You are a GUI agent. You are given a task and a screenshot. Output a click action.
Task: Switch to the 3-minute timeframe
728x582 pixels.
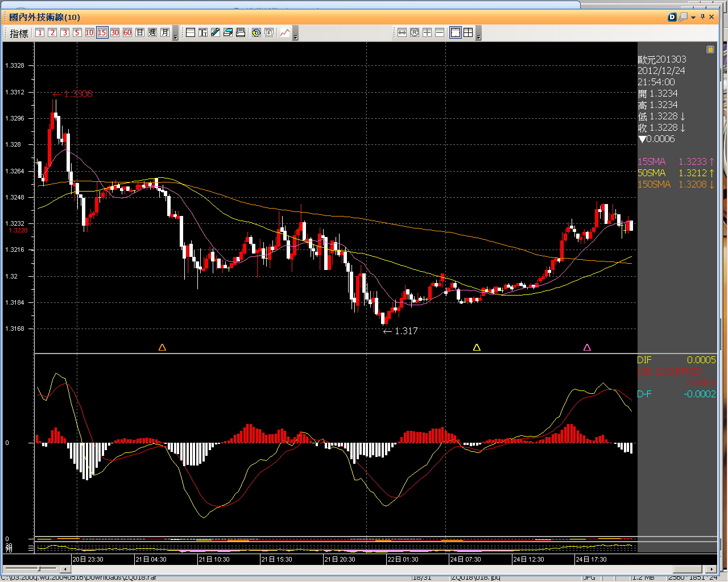click(x=65, y=33)
